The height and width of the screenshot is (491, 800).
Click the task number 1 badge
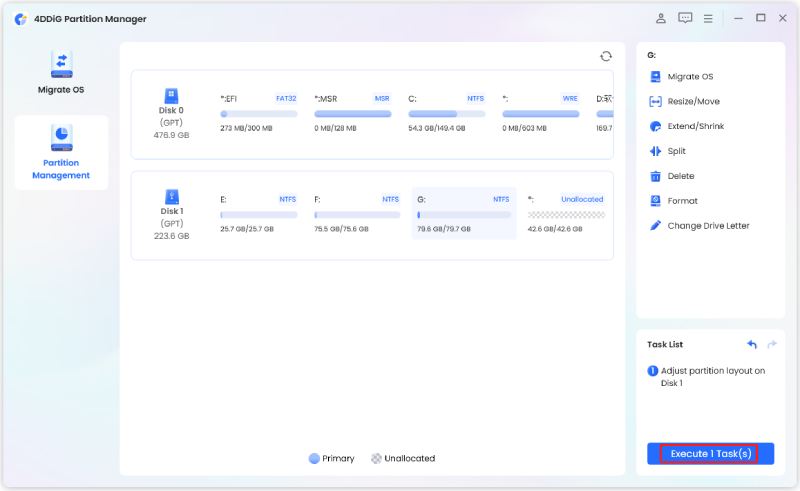pos(653,371)
